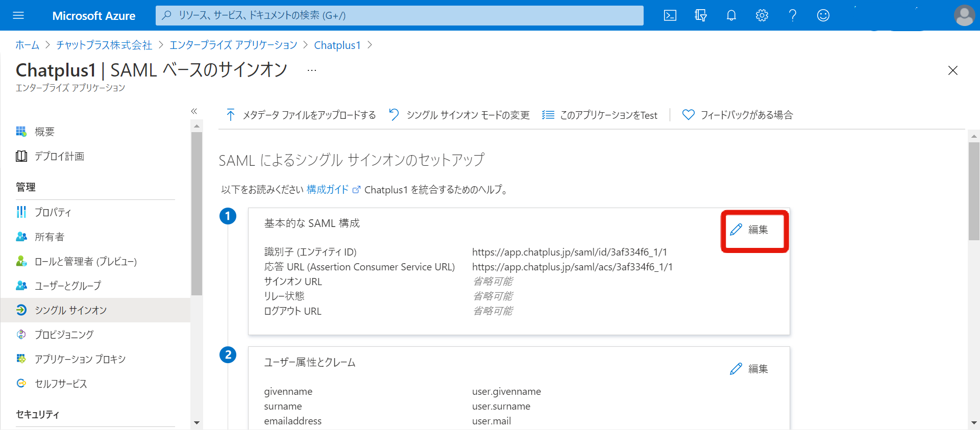Viewport: 980px width, 430px height.
Task: Click the search resources field
Action: [399, 15]
